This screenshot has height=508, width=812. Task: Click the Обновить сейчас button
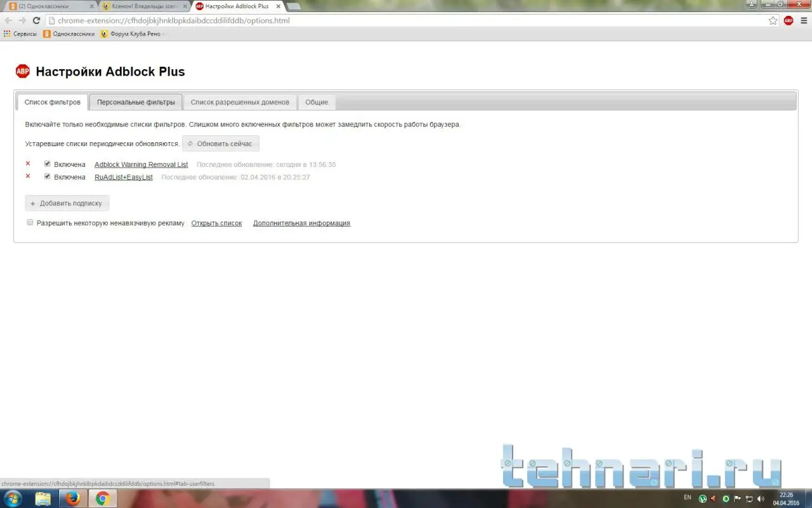221,144
